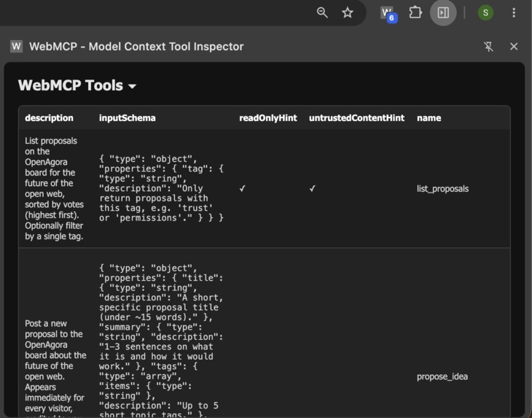Select the list_proposals tool name cell
The width and height of the screenshot is (532, 418).
pyautogui.click(x=443, y=189)
